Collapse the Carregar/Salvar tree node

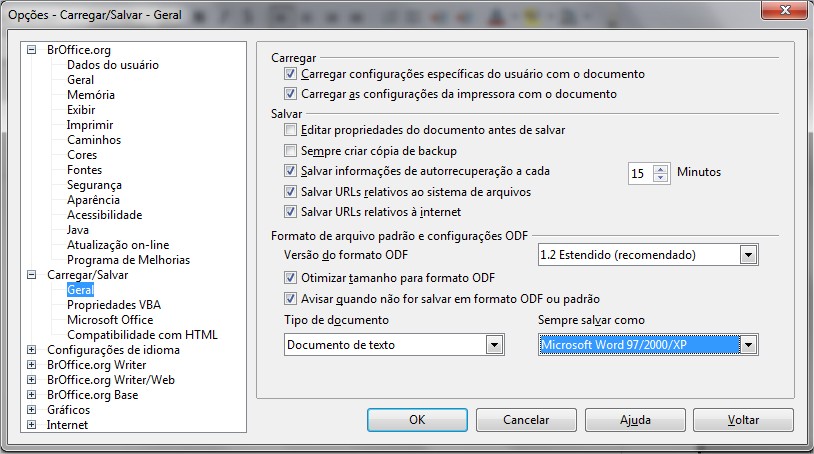tap(32, 275)
